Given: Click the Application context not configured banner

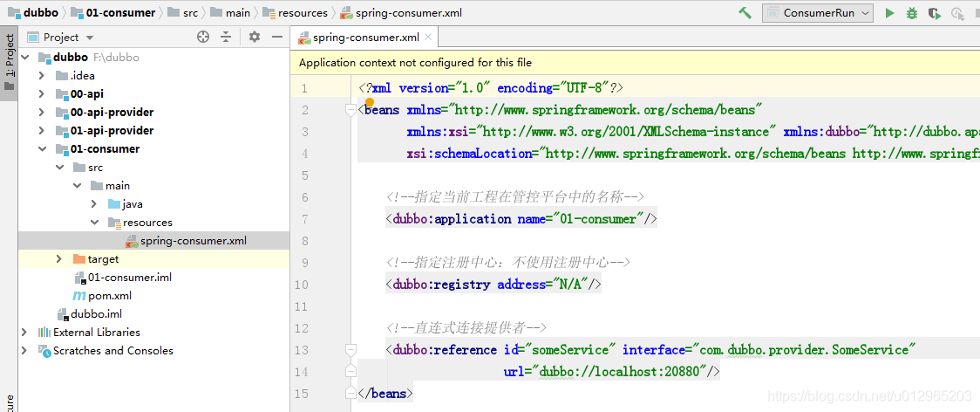Looking at the screenshot, I should pyautogui.click(x=635, y=63).
